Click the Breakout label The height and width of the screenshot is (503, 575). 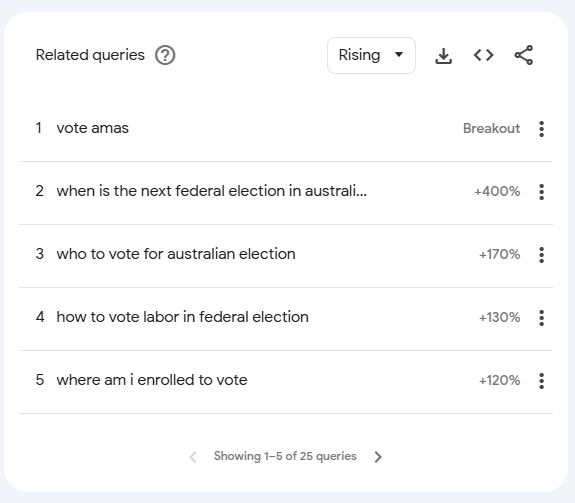coord(491,129)
